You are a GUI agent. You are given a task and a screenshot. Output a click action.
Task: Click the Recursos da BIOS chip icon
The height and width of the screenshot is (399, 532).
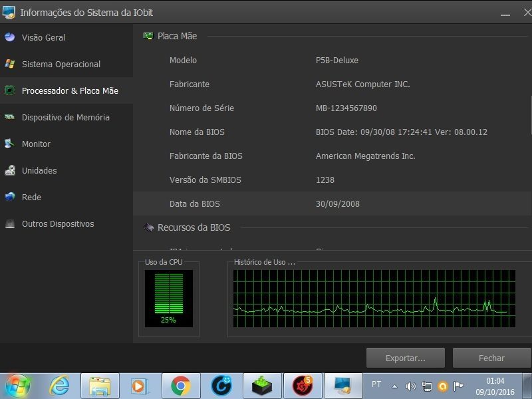pyautogui.click(x=148, y=227)
